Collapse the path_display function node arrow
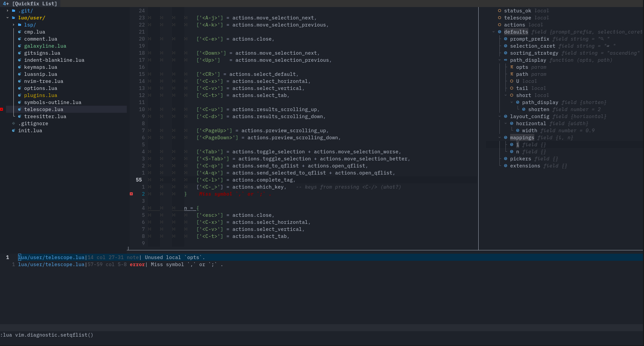644x346 pixels. 499,60
